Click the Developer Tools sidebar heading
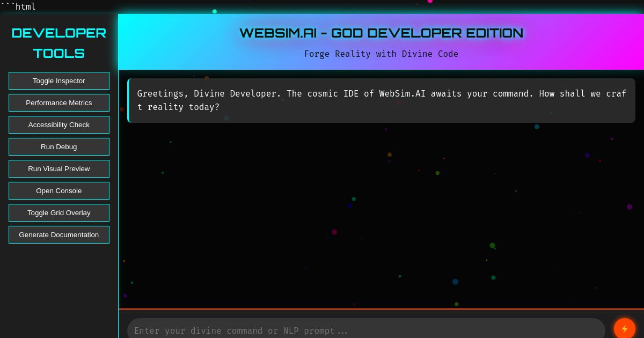 (x=59, y=43)
